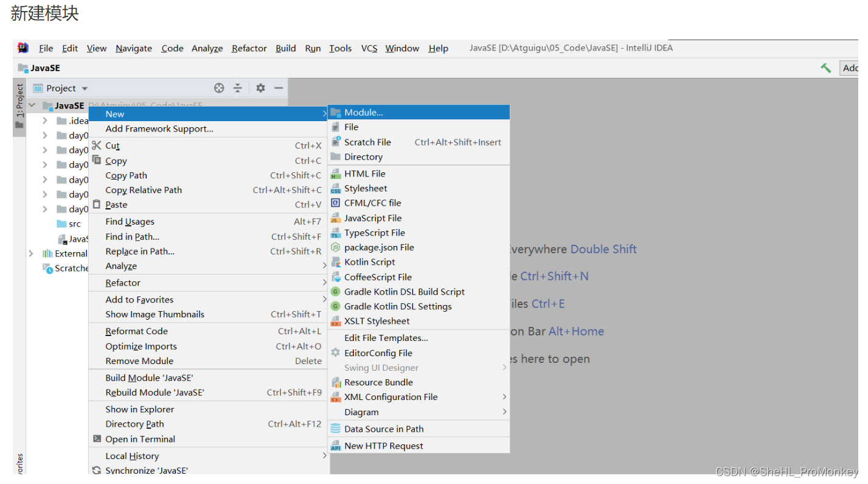Click the Gradle Kotlin DSL Build Script icon
This screenshot has width=868, height=484.
(335, 292)
